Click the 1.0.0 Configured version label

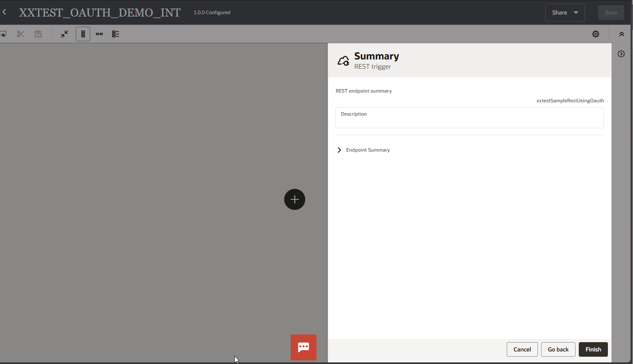pos(212,12)
